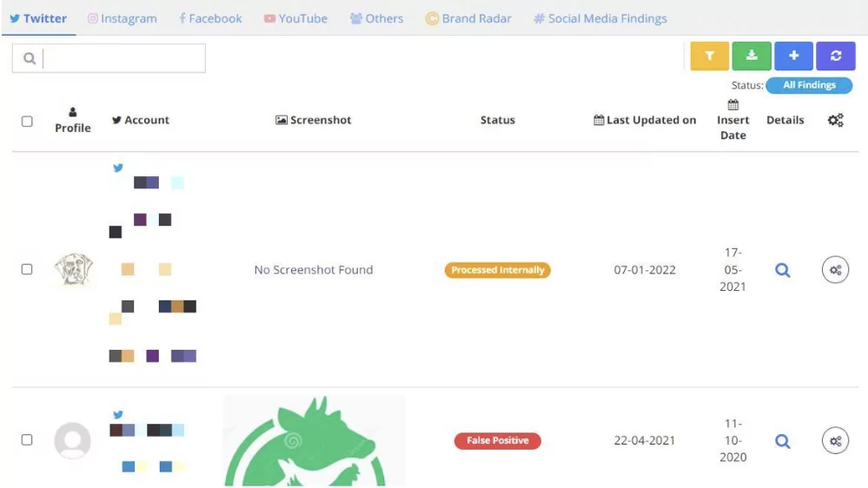Click the No Screenshot Found text
868x488 pixels.
[x=314, y=270]
